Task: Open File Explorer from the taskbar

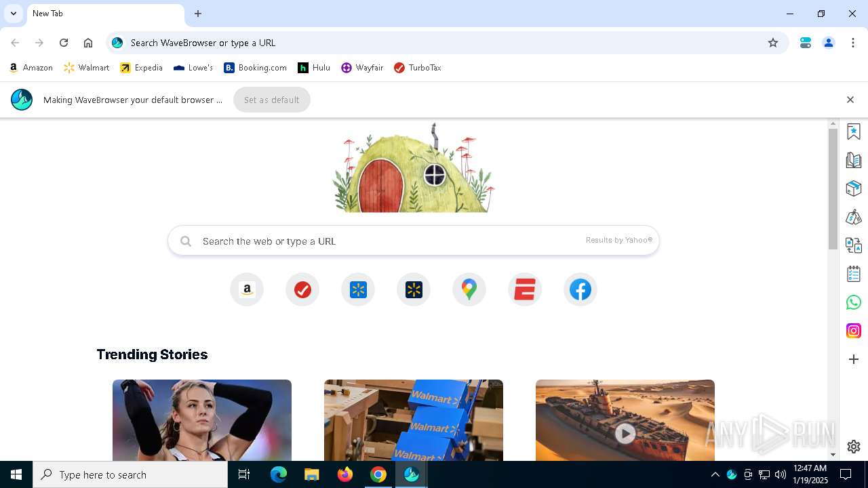Action: 312,474
